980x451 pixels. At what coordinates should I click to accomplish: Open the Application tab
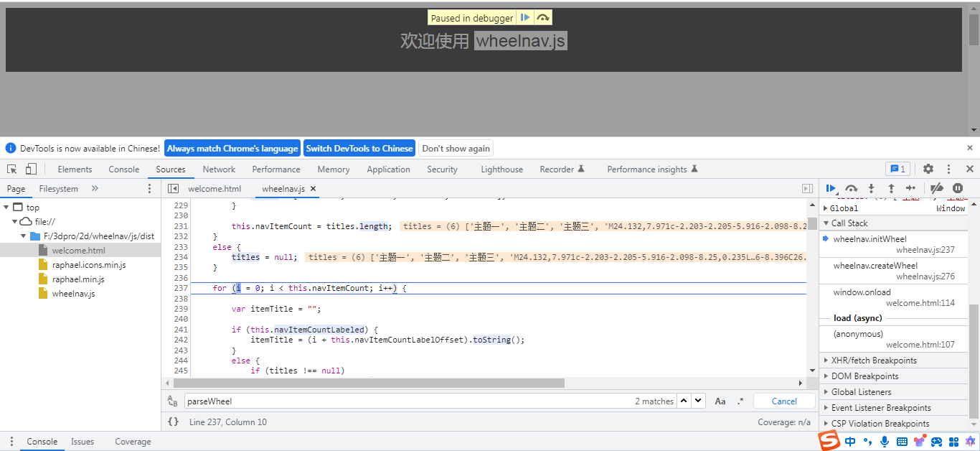388,169
